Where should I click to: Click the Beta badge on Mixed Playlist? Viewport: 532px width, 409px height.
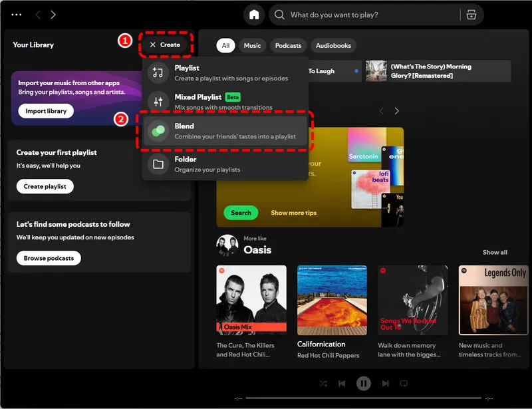pos(233,97)
